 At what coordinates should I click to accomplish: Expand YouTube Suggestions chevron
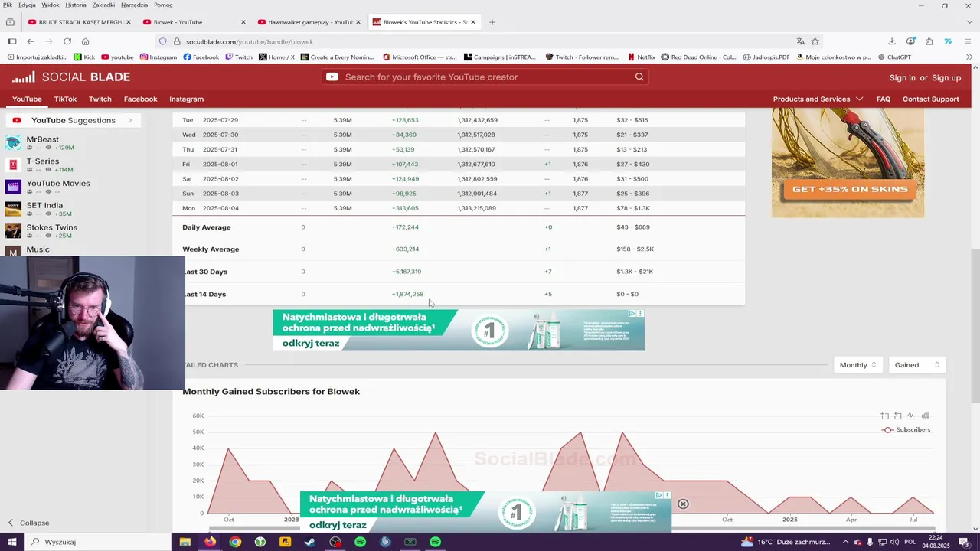pyautogui.click(x=130, y=120)
